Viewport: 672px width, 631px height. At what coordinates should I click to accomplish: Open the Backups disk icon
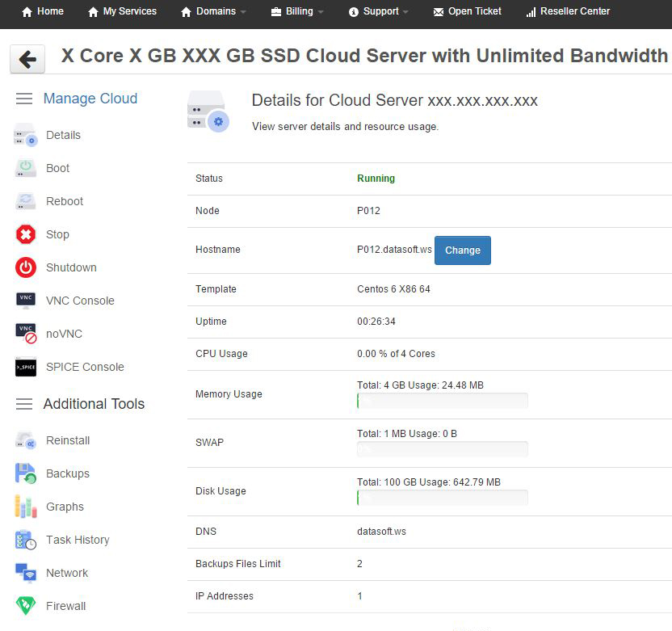(25, 473)
